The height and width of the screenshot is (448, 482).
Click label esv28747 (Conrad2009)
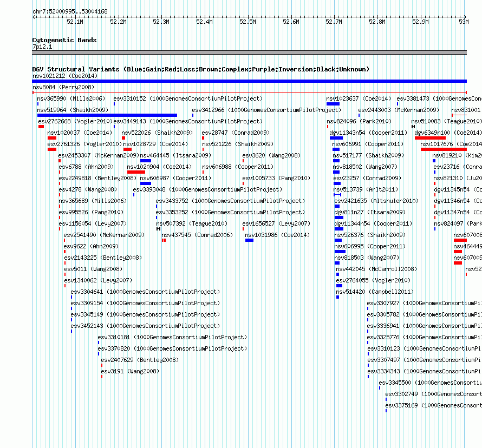[236, 133]
